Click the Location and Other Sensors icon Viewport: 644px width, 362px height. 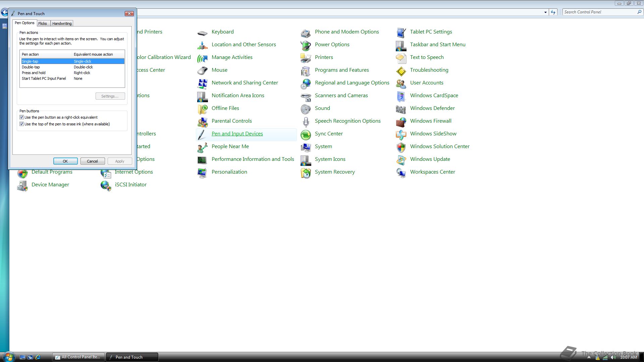click(x=202, y=45)
